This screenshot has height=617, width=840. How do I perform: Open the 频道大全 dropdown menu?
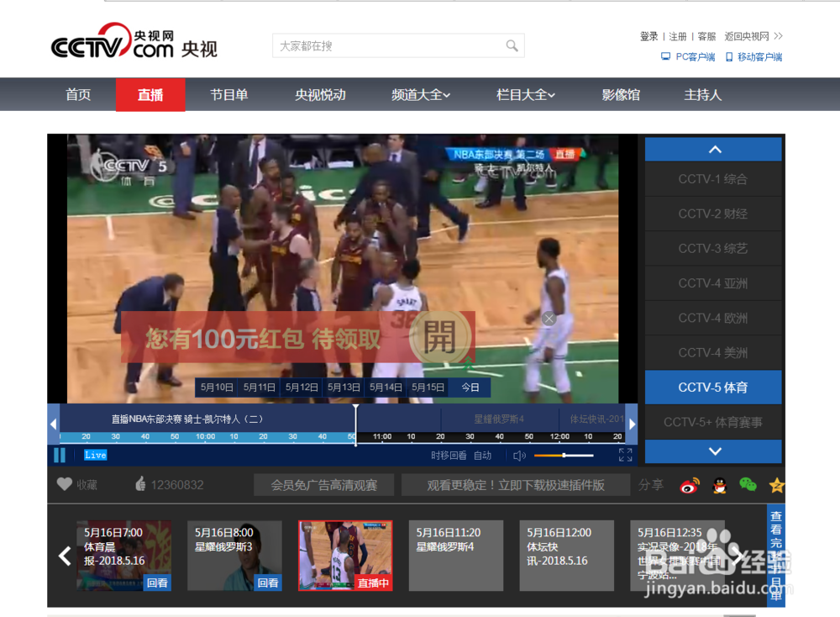click(420, 94)
